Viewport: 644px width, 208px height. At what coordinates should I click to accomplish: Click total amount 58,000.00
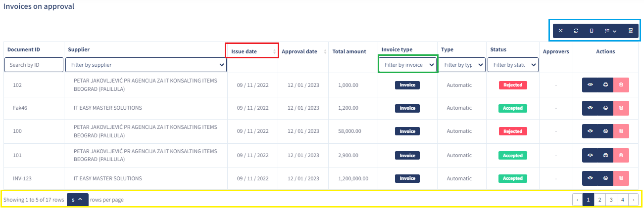(x=349, y=131)
